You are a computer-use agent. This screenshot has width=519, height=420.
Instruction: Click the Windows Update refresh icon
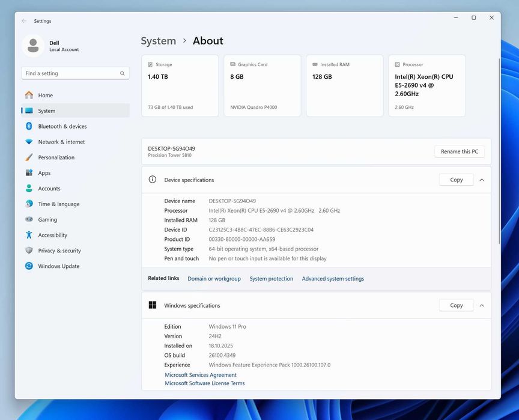[29, 266]
